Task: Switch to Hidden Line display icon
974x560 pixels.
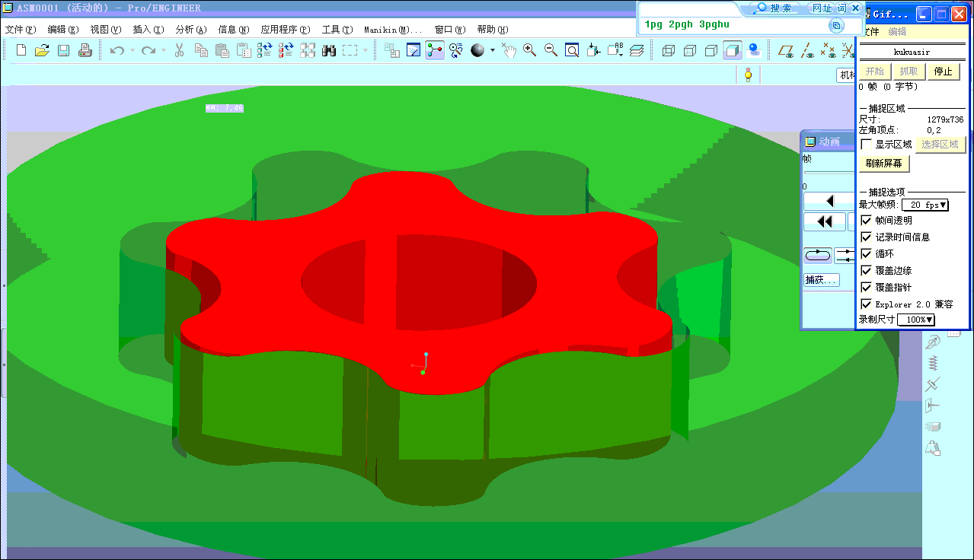Action: (690, 50)
